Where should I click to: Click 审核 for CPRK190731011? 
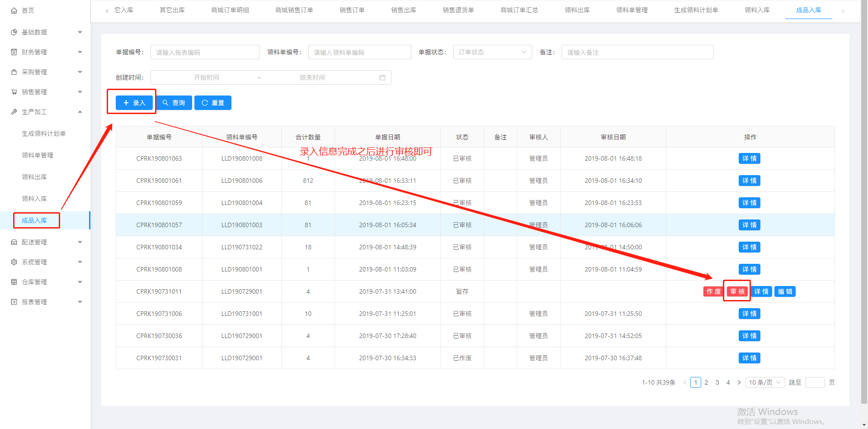[x=737, y=291]
